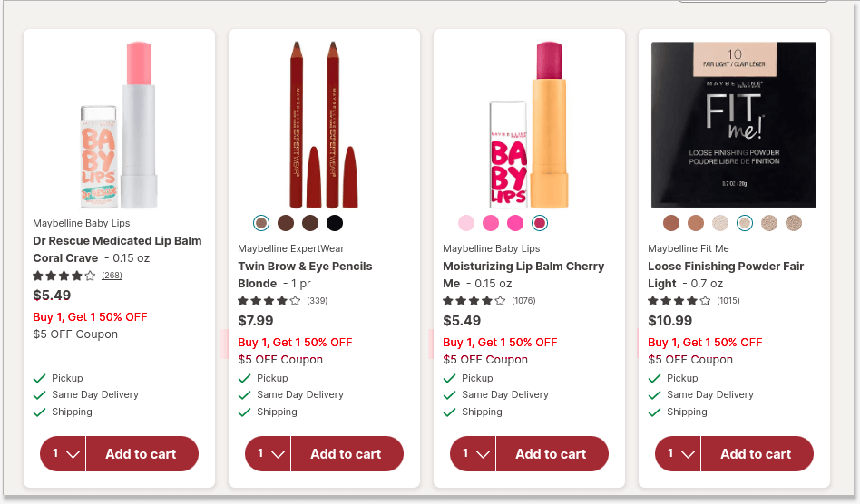Add Moisturizing Lip Balm Cherry Me to cart
The width and height of the screenshot is (860, 504).
coord(552,454)
